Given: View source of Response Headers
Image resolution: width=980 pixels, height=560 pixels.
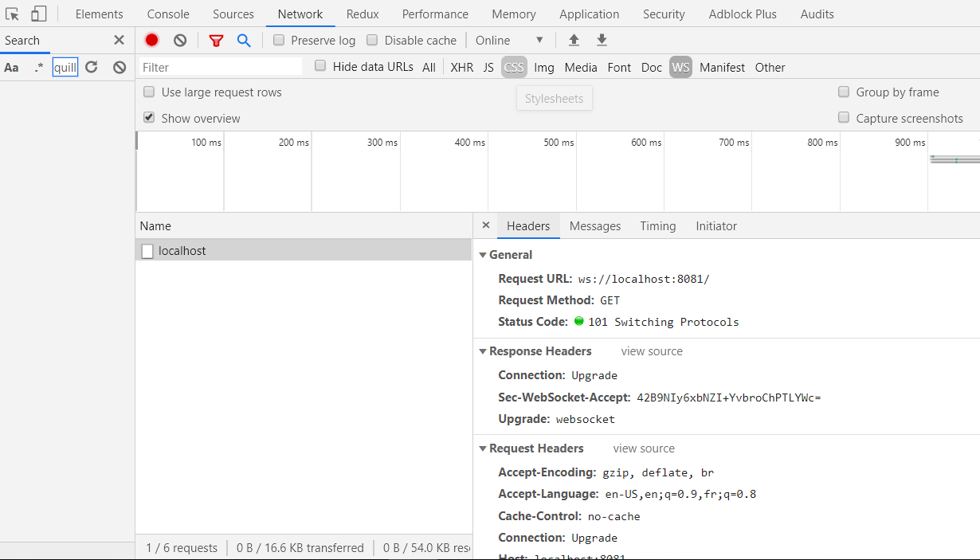Looking at the screenshot, I should coord(652,351).
